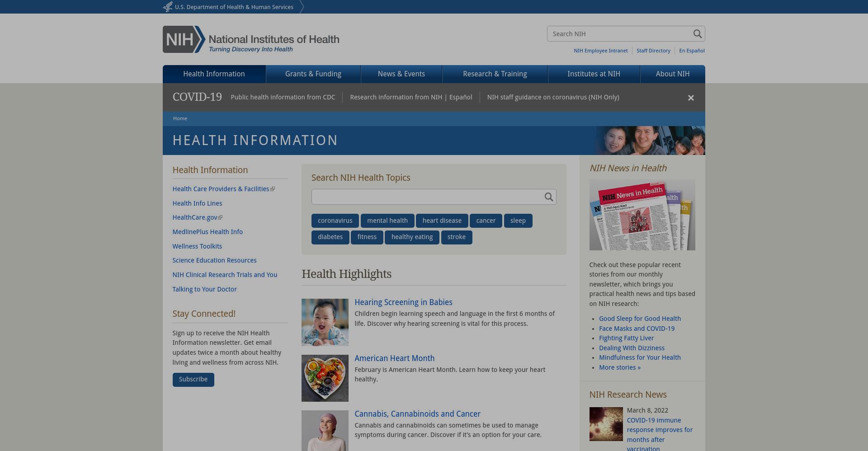Screen dimensions: 868x451
Task: Select the diabetes topic tag
Action: (x=330, y=237)
